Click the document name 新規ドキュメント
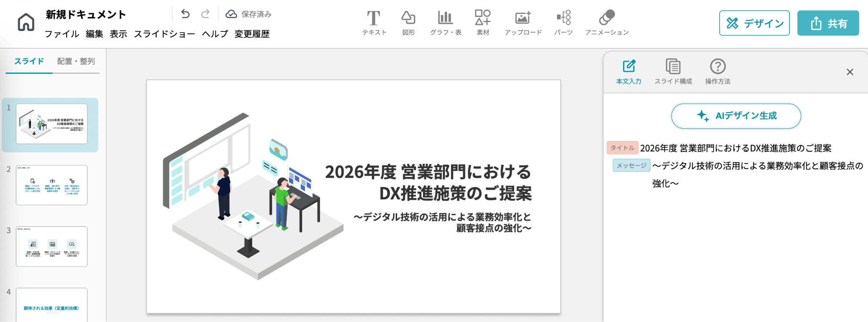Viewport: 868px width, 322px height. coord(86,15)
